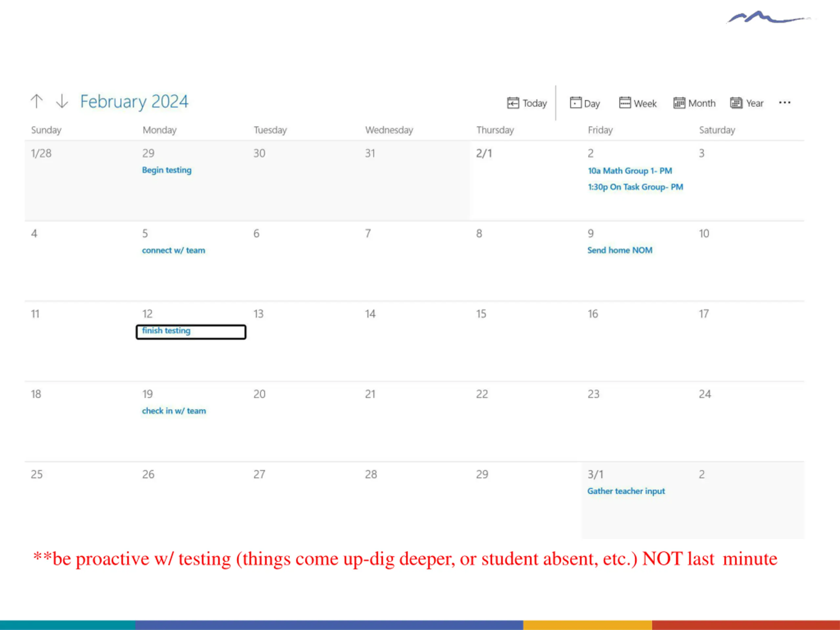
Task: Switch to Month view
Action: pyautogui.click(x=695, y=103)
